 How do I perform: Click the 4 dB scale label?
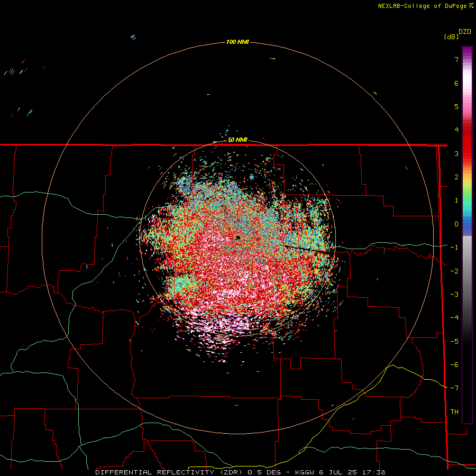click(456, 130)
